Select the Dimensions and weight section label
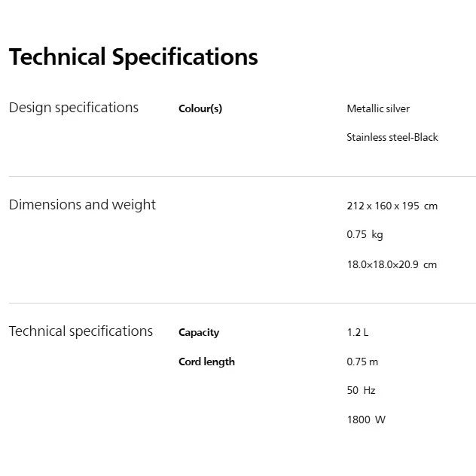Viewport: 476px width, 476px height. coord(82,205)
